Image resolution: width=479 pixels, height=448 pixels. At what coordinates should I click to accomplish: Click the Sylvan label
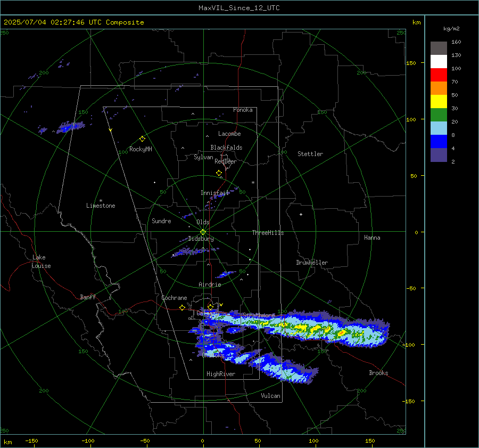pyautogui.click(x=203, y=158)
